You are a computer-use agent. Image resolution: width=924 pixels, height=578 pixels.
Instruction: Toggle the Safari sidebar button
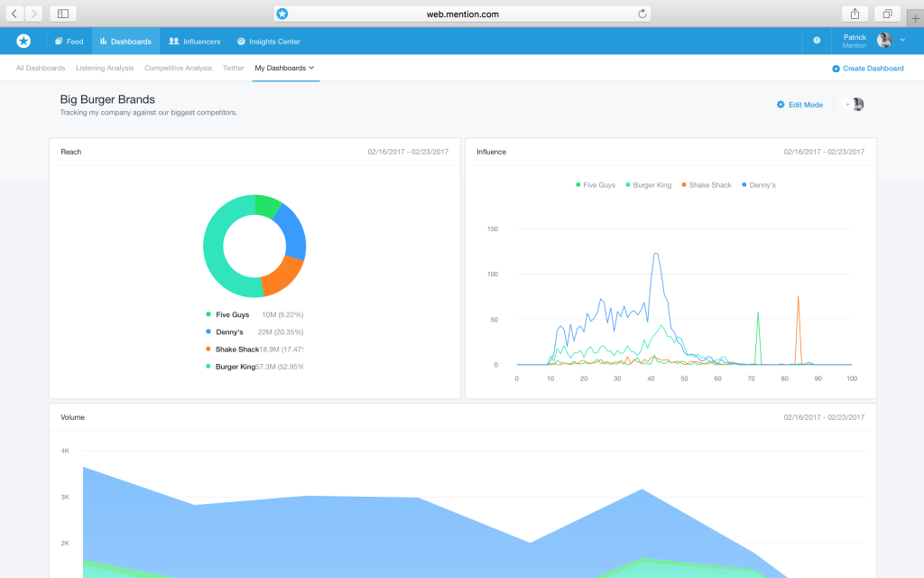[x=63, y=14]
